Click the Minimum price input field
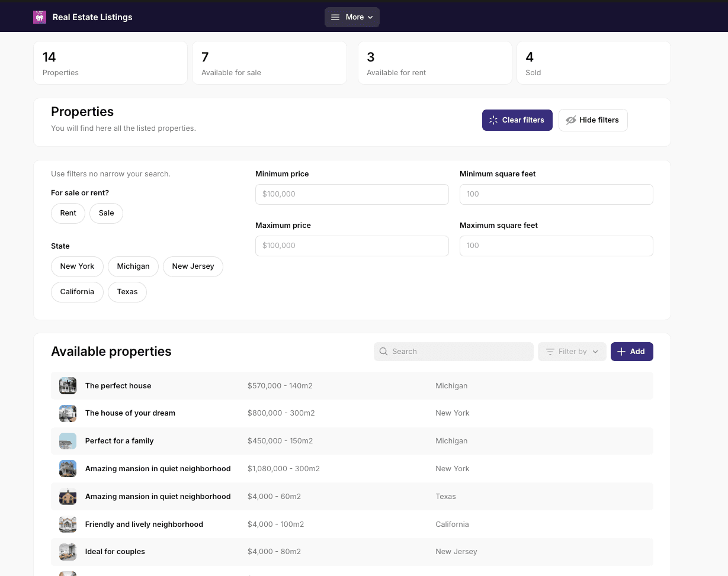Image resolution: width=728 pixels, height=576 pixels. tap(352, 194)
